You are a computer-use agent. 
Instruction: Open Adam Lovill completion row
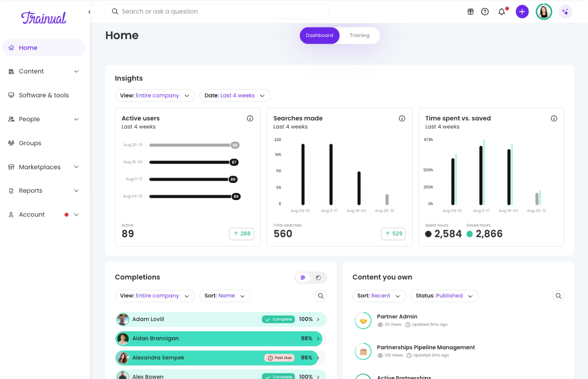pyautogui.click(x=221, y=319)
